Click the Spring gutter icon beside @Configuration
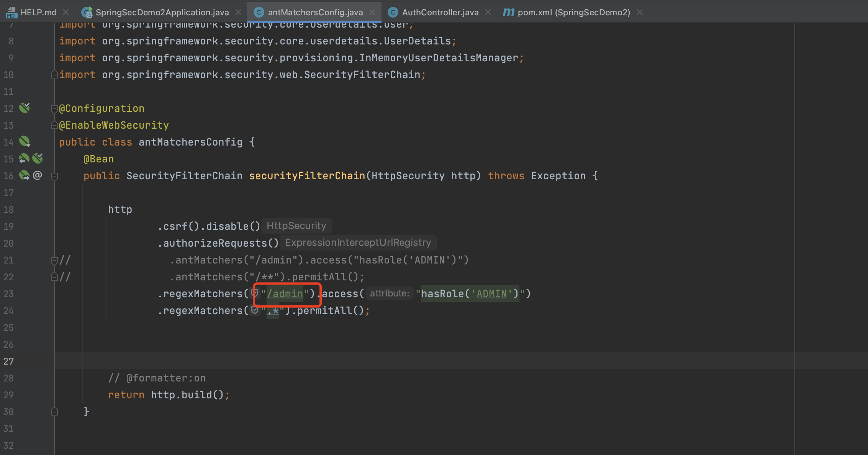The width and height of the screenshot is (868, 455). pos(25,108)
